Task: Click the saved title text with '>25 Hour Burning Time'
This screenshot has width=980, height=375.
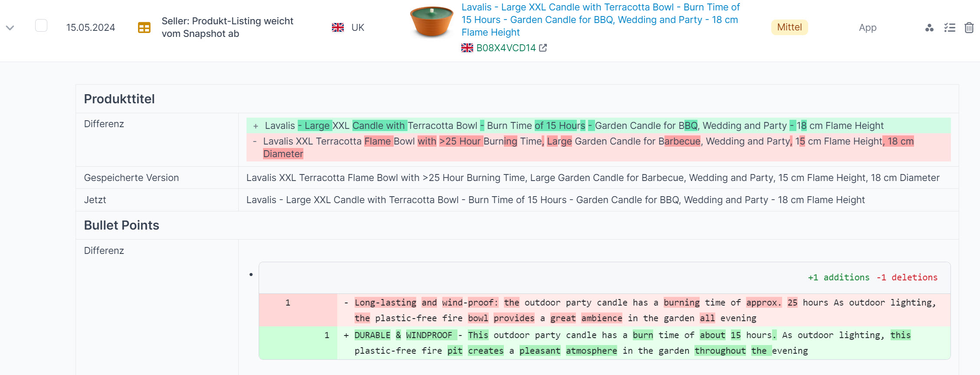Action: (x=593, y=178)
